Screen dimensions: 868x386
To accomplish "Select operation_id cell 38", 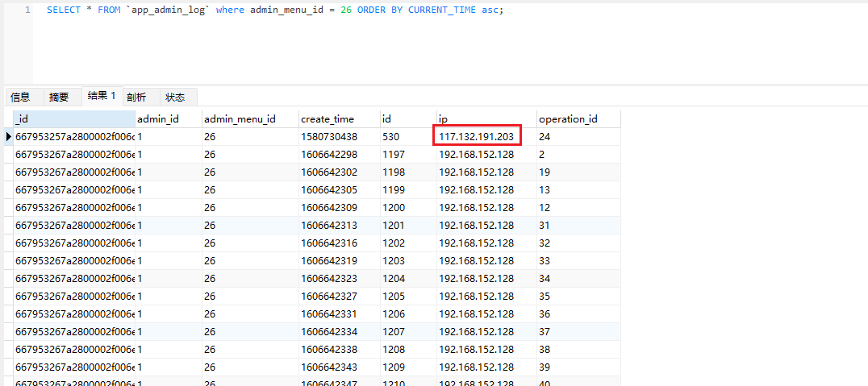I will tap(578, 349).
